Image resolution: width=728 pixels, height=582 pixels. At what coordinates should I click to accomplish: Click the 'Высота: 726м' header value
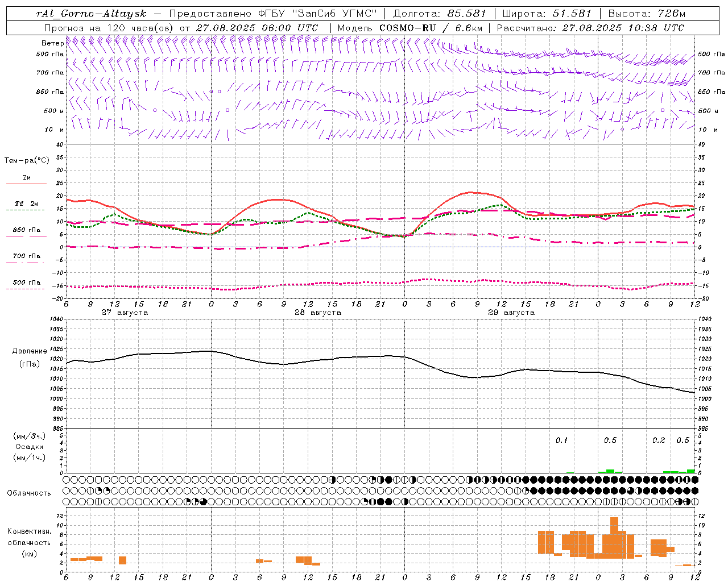click(647, 14)
